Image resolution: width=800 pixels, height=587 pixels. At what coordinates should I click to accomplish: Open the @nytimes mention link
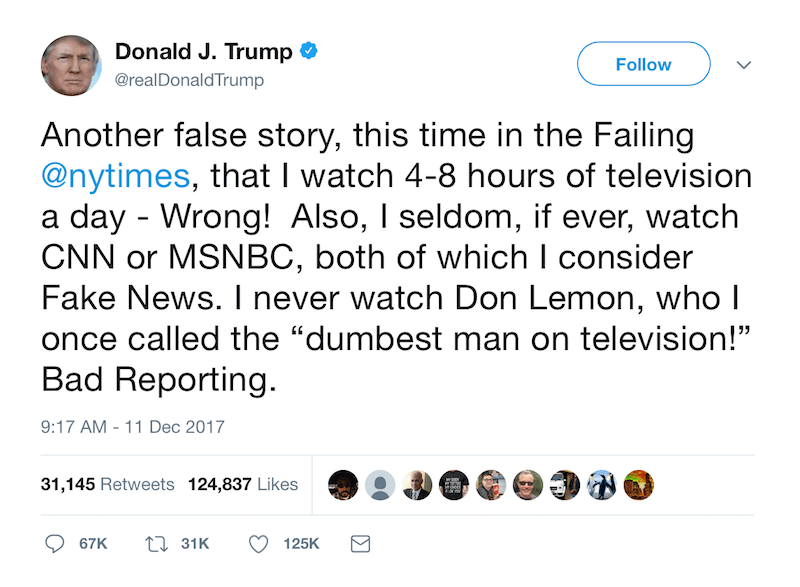click(115, 177)
